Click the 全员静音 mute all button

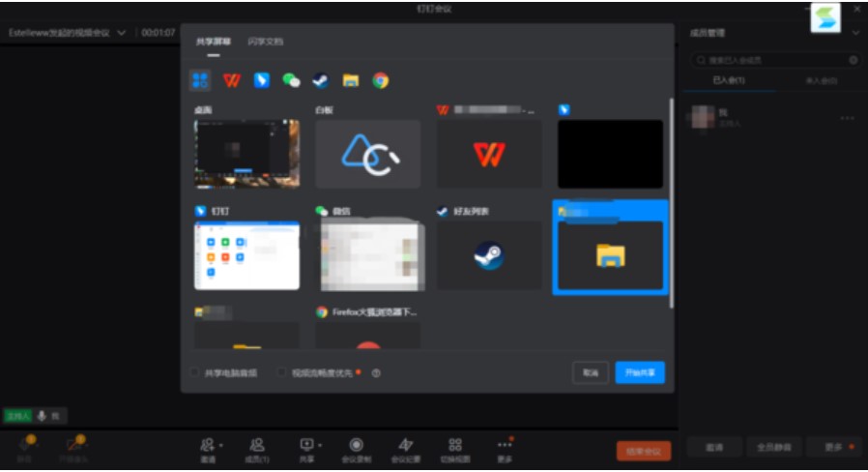click(x=774, y=447)
